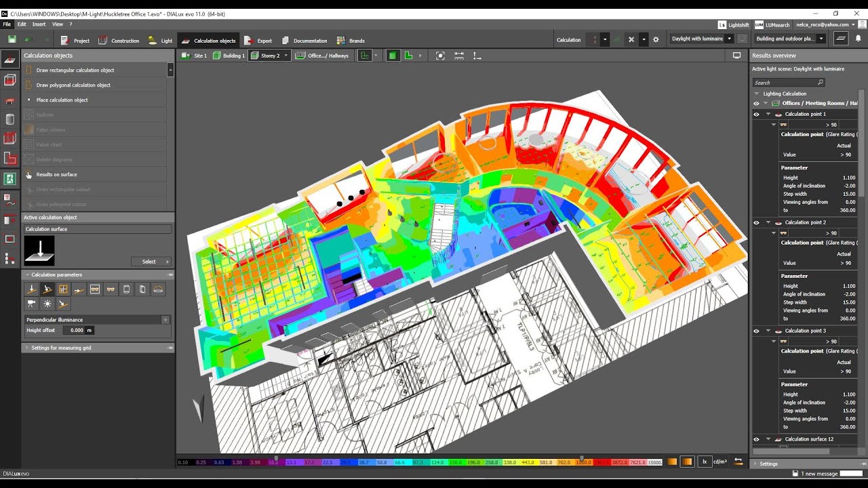Select the cylinder tool in left sidebar
The height and width of the screenshot is (488, 868).
pyautogui.click(x=9, y=119)
